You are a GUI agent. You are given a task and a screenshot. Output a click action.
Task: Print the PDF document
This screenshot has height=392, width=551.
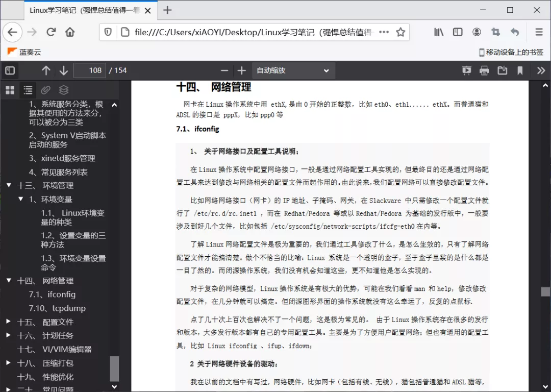(x=484, y=70)
